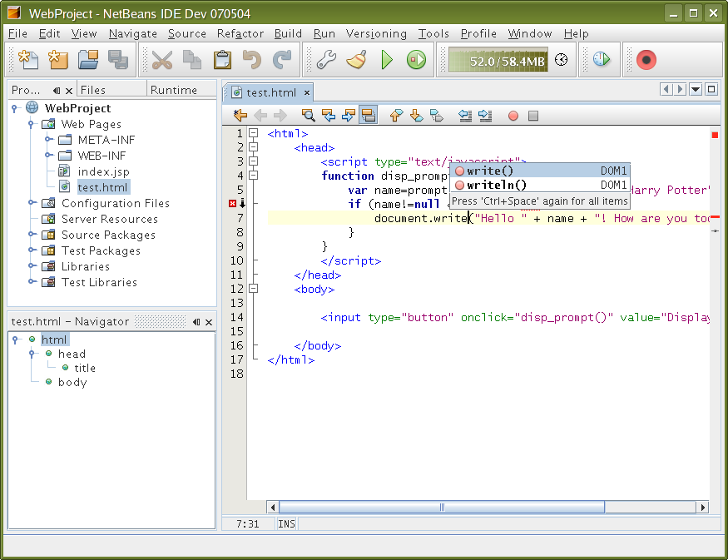Open the Versioning menu
Image resolution: width=728 pixels, height=560 pixels.
pos(376,34)
